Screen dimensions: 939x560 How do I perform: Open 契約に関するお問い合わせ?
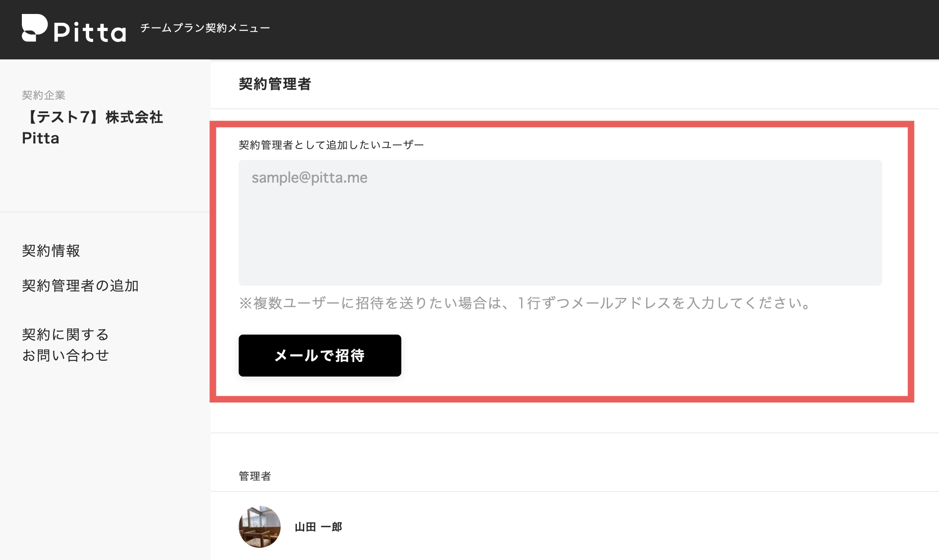coord(66,345)
